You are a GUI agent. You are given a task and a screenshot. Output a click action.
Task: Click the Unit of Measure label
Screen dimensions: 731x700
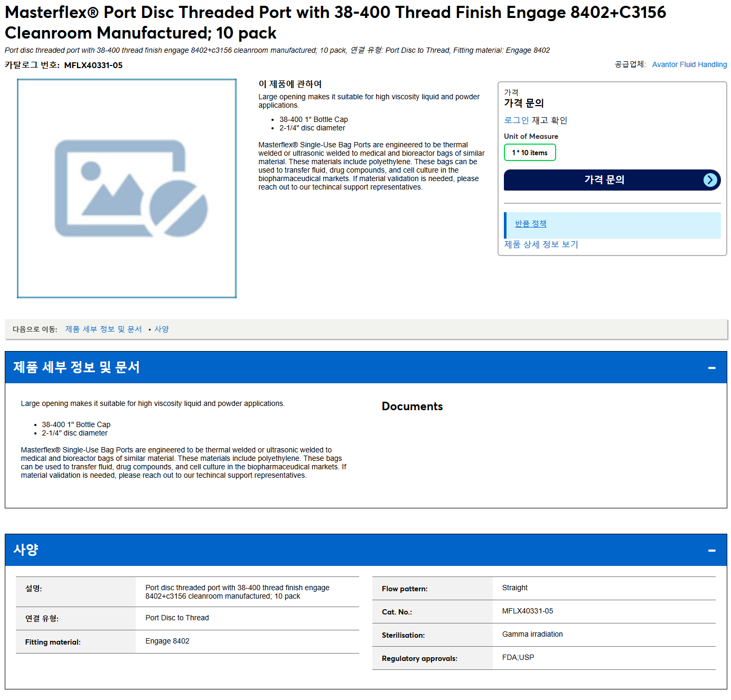(531, 136)
